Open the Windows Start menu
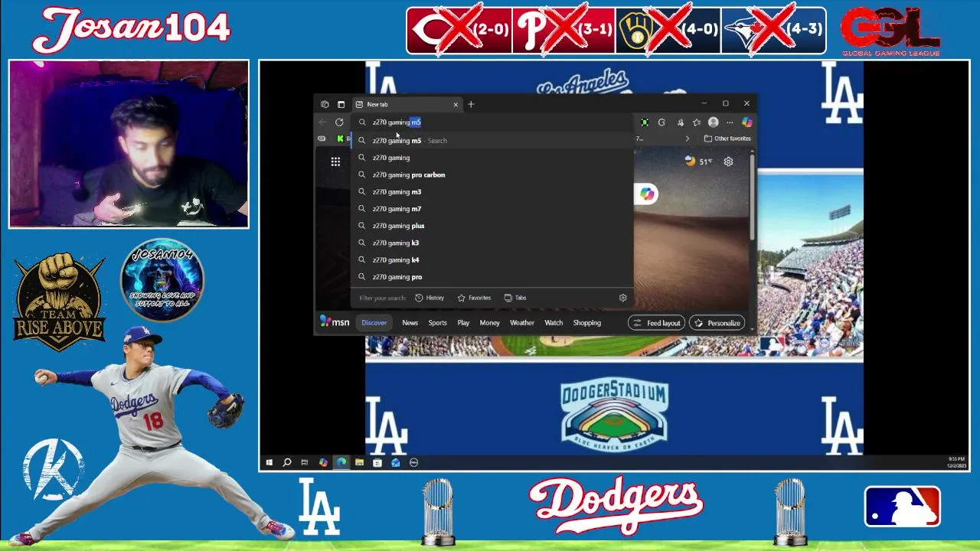This screenshot has height=551, width=980. [x=269, y=462]
